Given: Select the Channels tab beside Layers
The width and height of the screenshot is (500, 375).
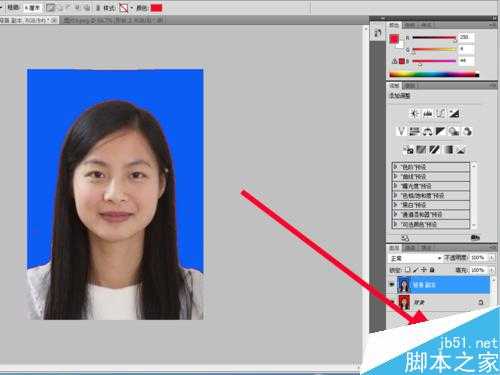Looking at the screenshot, I should pyautogui.click(x=410, y=248).
